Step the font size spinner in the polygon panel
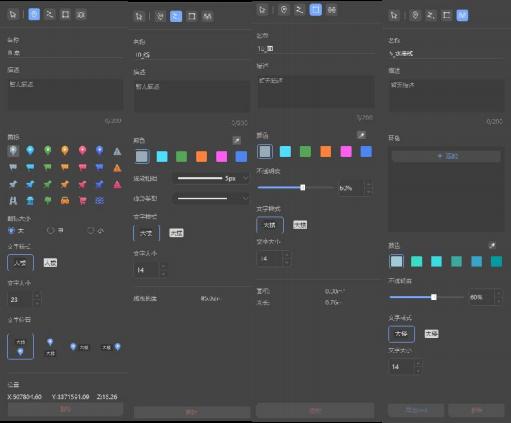511x423 pixels. pos(286,259)
